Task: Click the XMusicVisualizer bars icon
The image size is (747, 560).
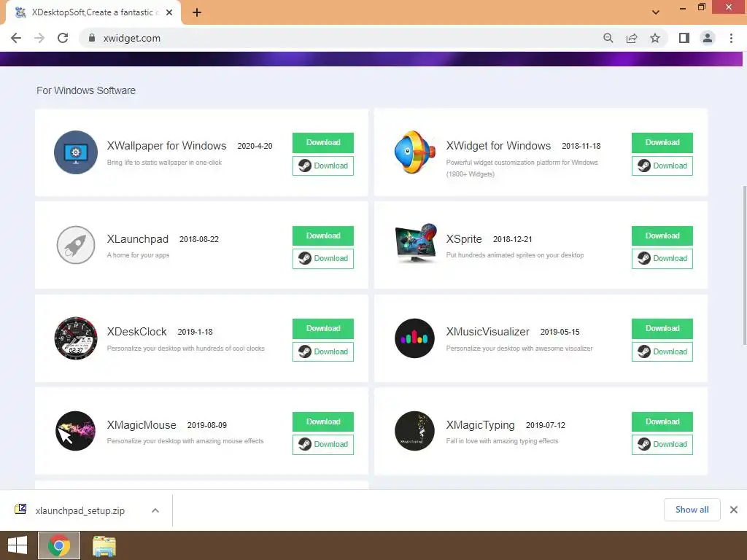Action: tap(414, 338)
